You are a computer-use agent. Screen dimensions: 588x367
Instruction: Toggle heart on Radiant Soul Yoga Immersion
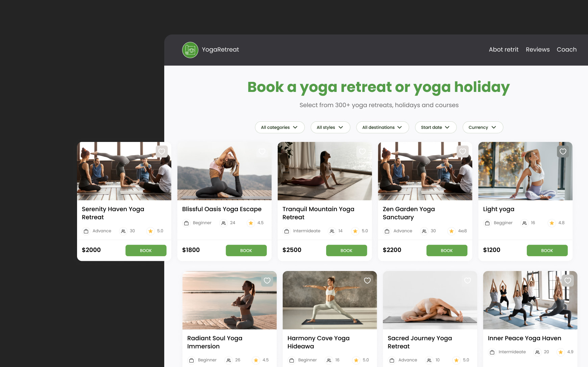pos(267,280)
